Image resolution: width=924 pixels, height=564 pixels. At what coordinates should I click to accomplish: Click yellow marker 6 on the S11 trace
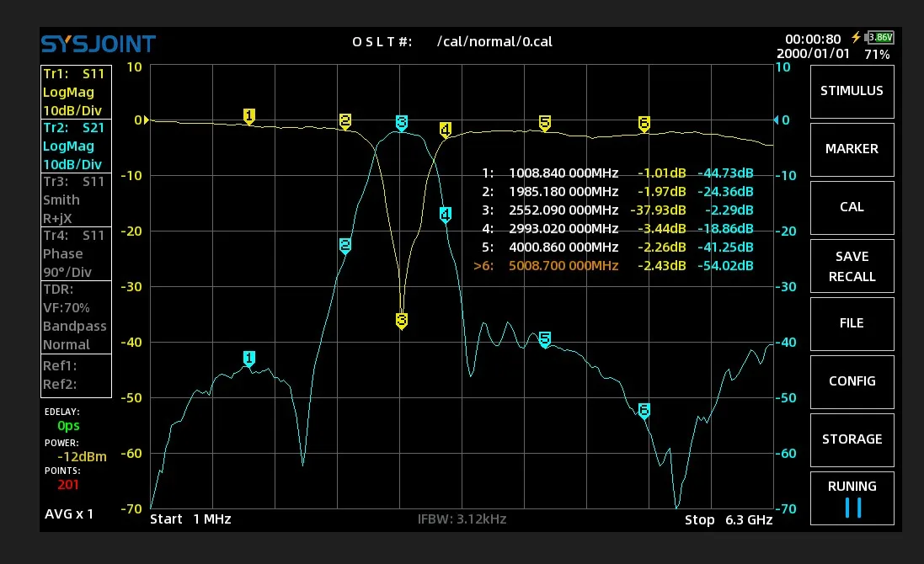tap(644, 124)
